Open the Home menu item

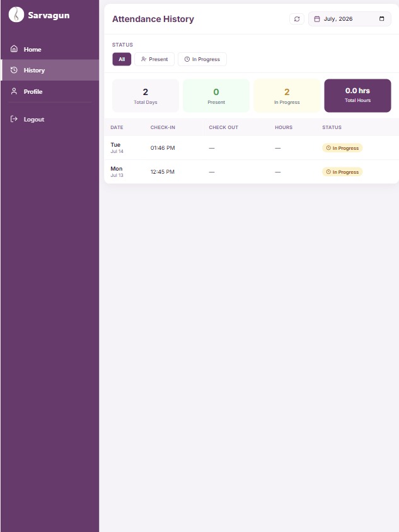[x=50, y=49]
